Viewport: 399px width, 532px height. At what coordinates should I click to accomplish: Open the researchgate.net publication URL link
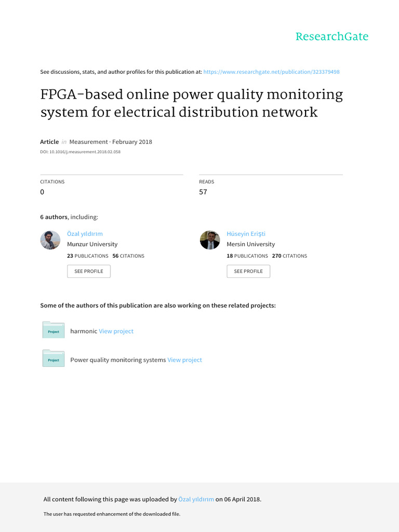[x=272, y=72]
